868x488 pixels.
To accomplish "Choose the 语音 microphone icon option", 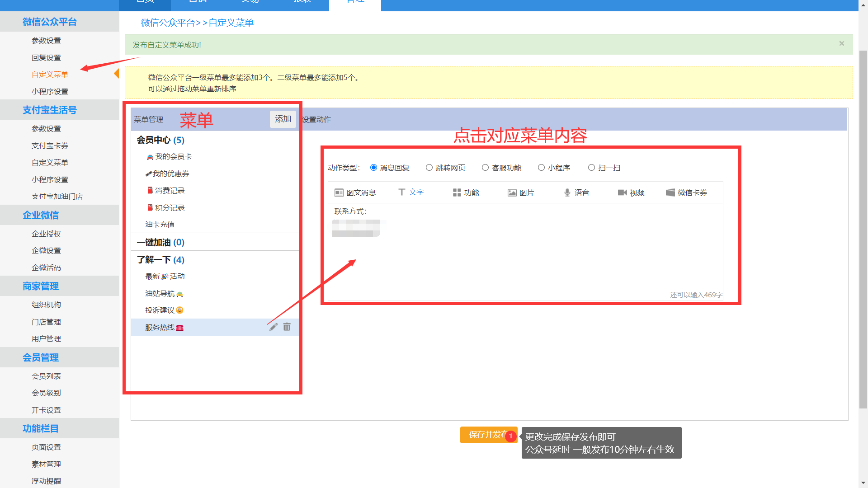I will [x=567, y=193].
